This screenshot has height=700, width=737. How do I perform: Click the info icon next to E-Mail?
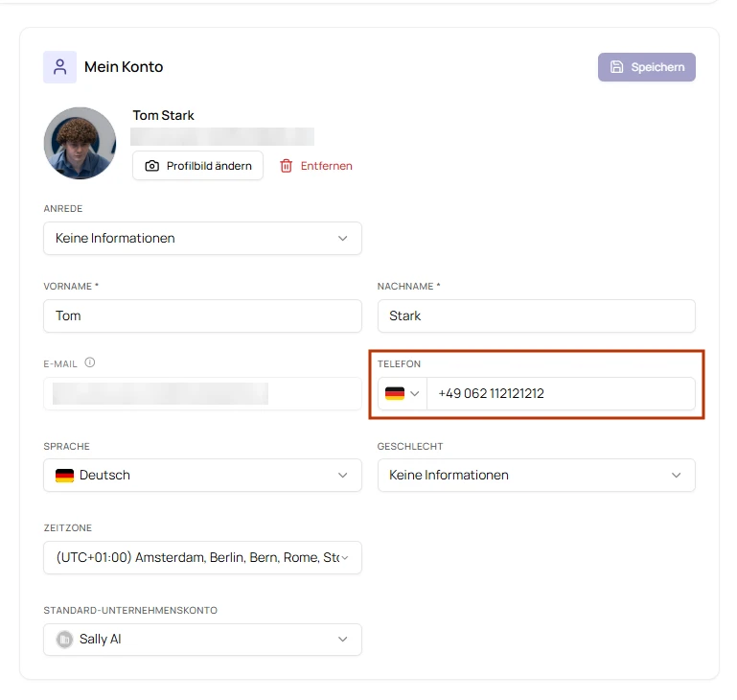pos(90,362)
